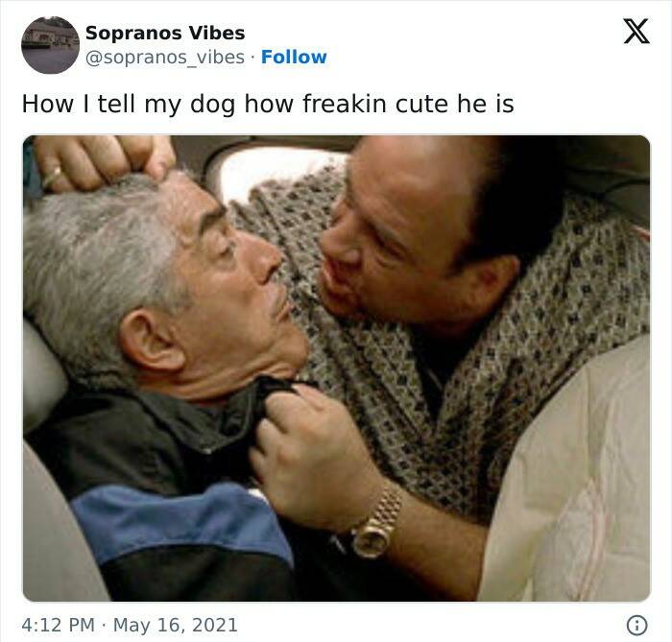The width and height of the screenshot is (672, 642).
Task: Click the Follow link
Action: point(294,57)
